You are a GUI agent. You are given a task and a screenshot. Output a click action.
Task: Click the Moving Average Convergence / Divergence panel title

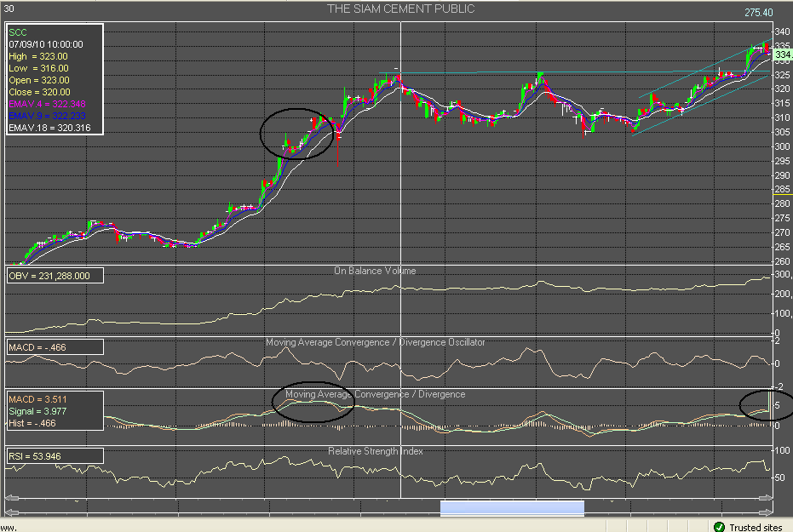pos(376,395)
